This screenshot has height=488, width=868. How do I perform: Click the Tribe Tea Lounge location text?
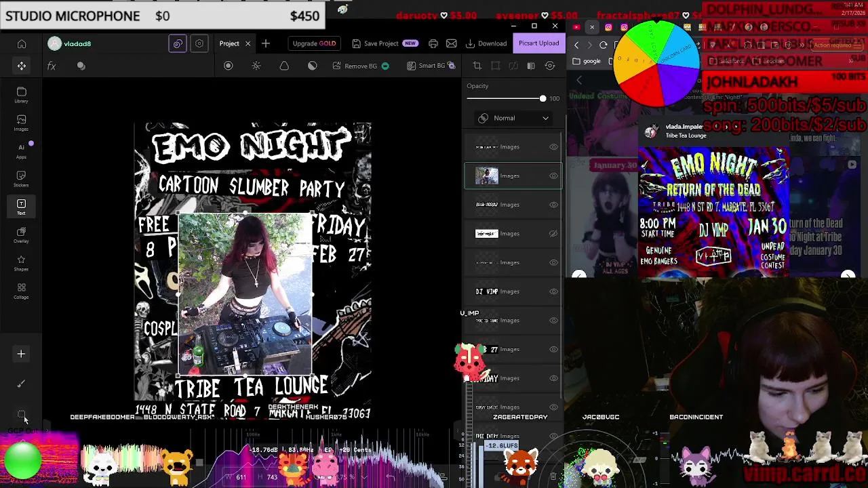pos(686,136)
